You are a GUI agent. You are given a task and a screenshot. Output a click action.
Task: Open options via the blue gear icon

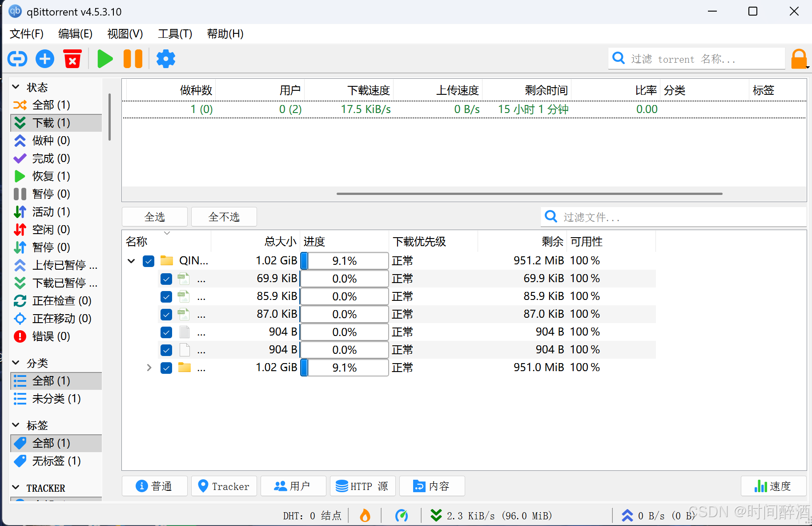[166, 59]
